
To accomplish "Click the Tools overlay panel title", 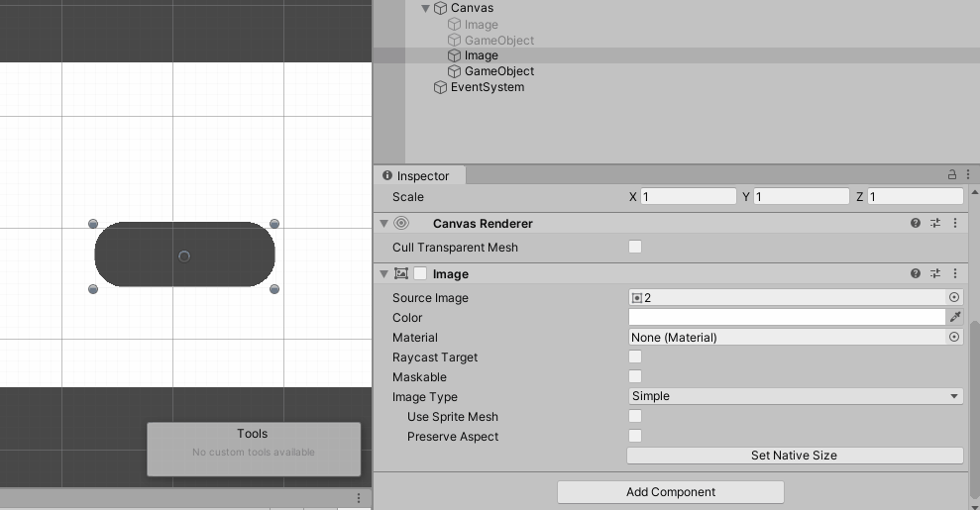I will [253, 433].
